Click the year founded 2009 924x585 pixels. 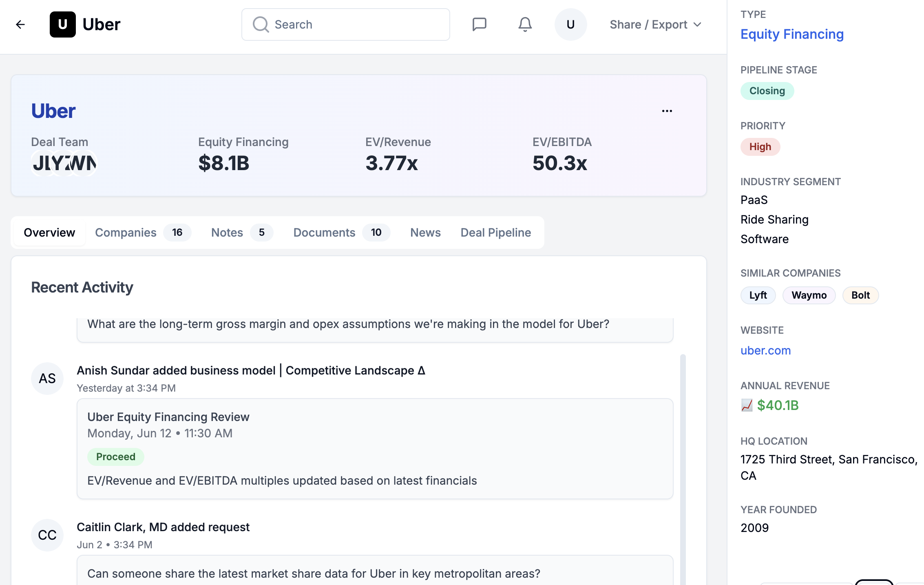pyautogui.click(x=754, y=528)
